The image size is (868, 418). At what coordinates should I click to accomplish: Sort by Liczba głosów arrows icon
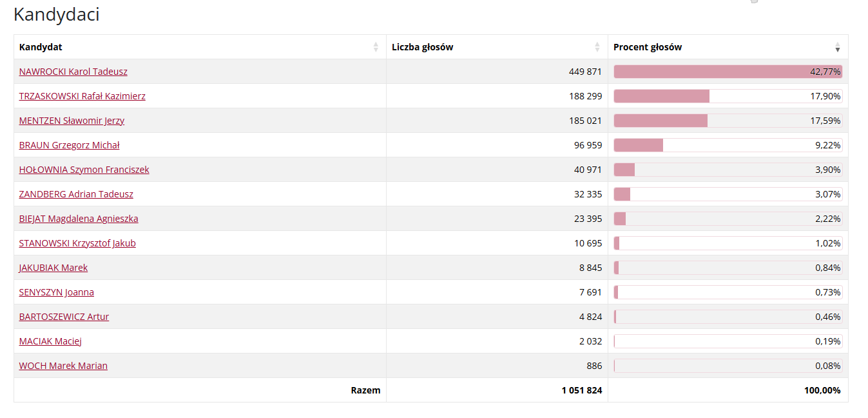597,47
